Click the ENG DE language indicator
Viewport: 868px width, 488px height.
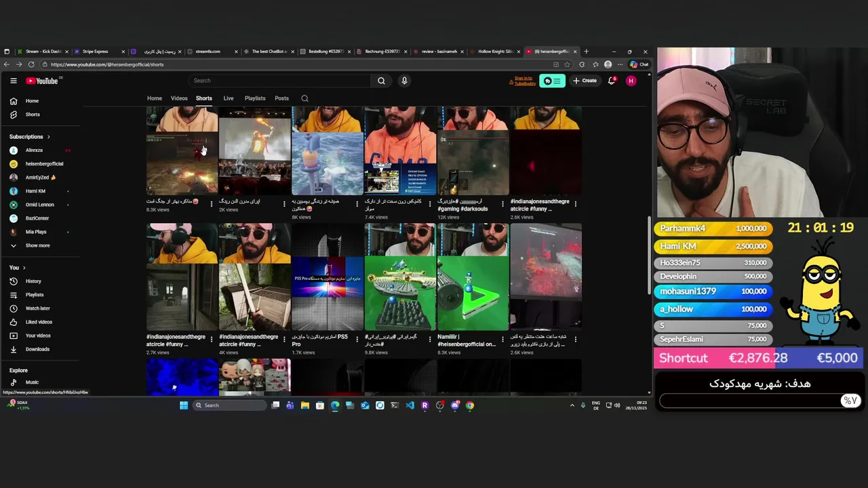click(x=595, y=405)
